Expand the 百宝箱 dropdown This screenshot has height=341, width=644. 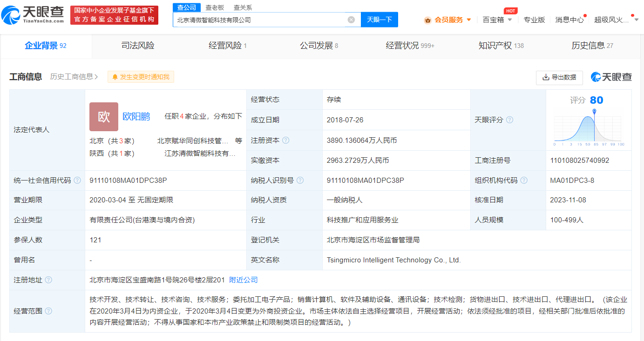(x=510, y=20)
